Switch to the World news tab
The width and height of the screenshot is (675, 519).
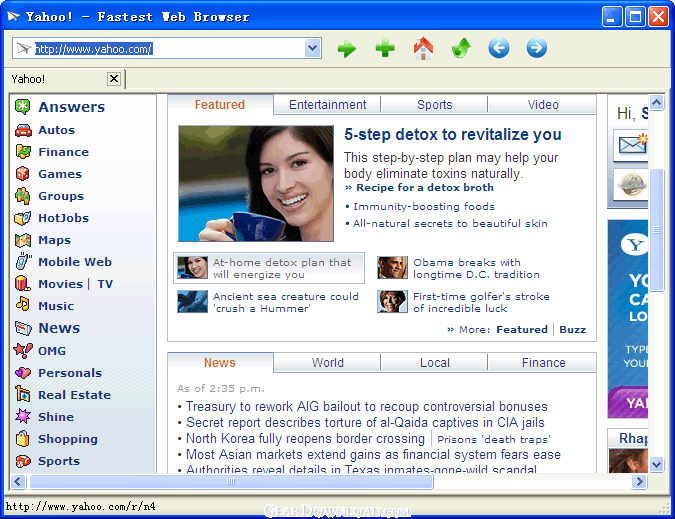[327, 363]
